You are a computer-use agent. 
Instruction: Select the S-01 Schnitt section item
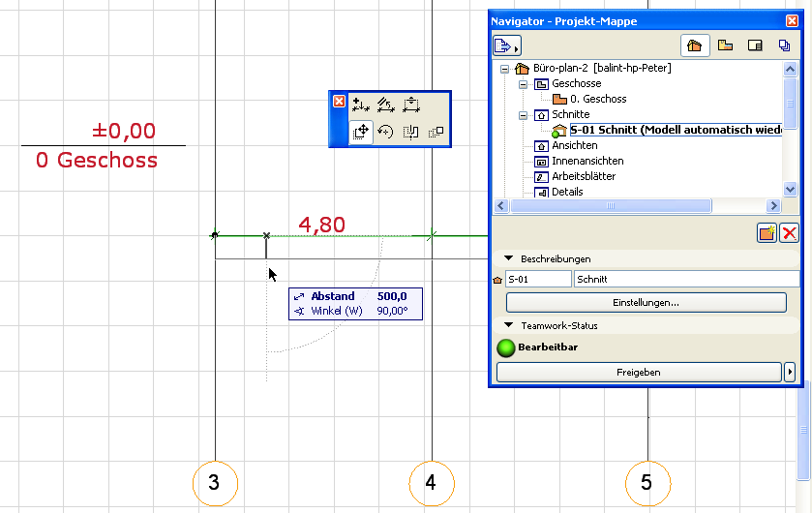[676, 130]
